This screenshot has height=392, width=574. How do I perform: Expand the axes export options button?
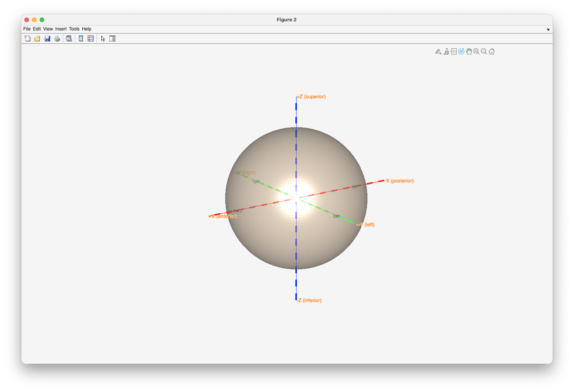[x=438, y=51]
